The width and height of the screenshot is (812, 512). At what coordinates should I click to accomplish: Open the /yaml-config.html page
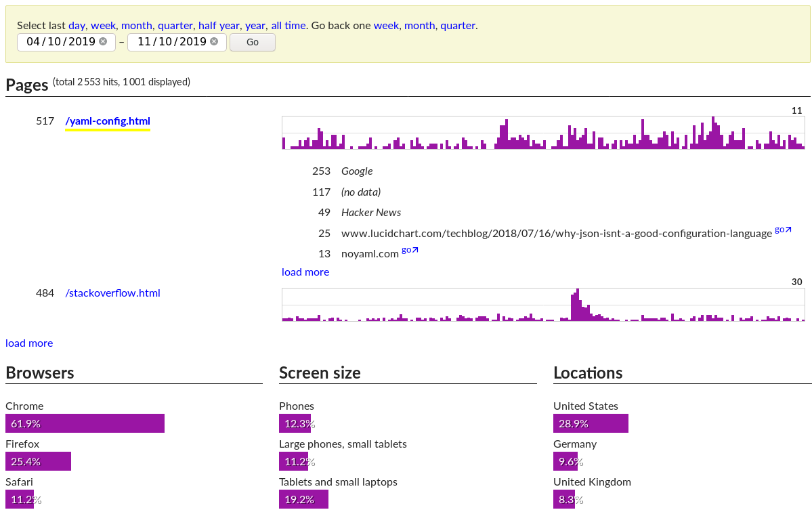[107, 121]
